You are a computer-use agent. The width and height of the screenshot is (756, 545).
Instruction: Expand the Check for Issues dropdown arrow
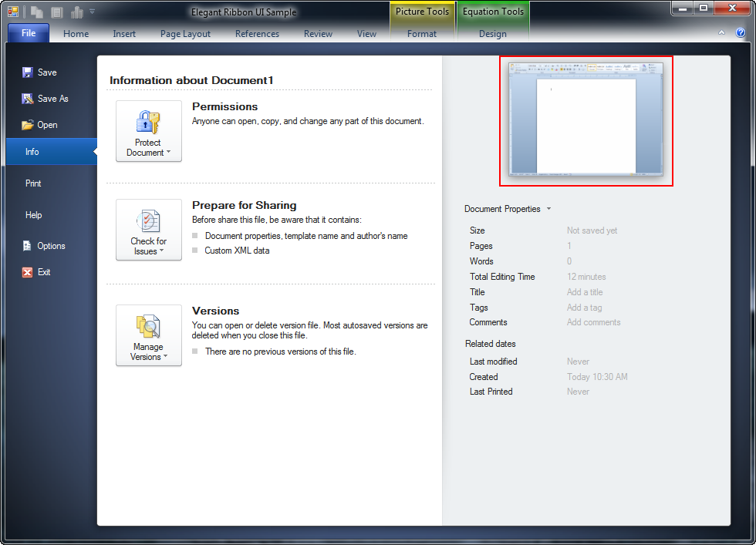161,251
